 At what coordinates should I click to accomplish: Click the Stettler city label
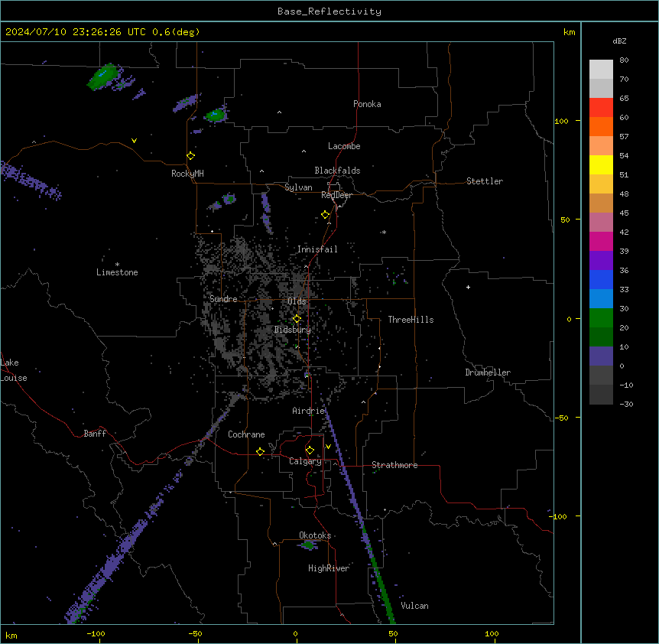coord(485,181)
